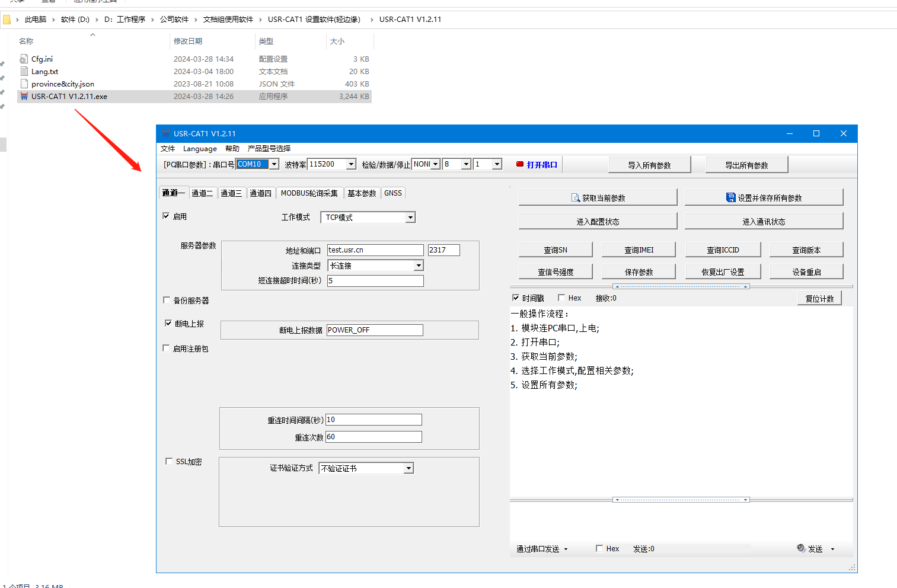Open the 工作模式 TCP模式 dropdown
Screen dimensions: 897x588
(x=410, y=218)
